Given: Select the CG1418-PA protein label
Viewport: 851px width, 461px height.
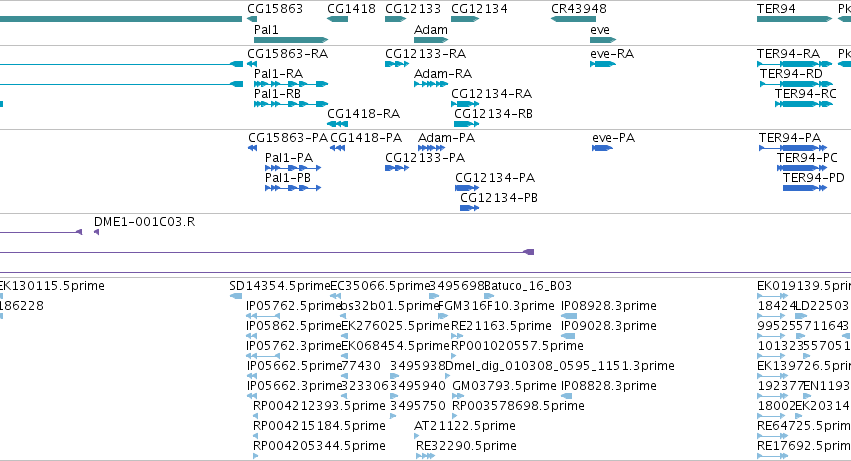Looking at the screenshot, I should 366,138.
